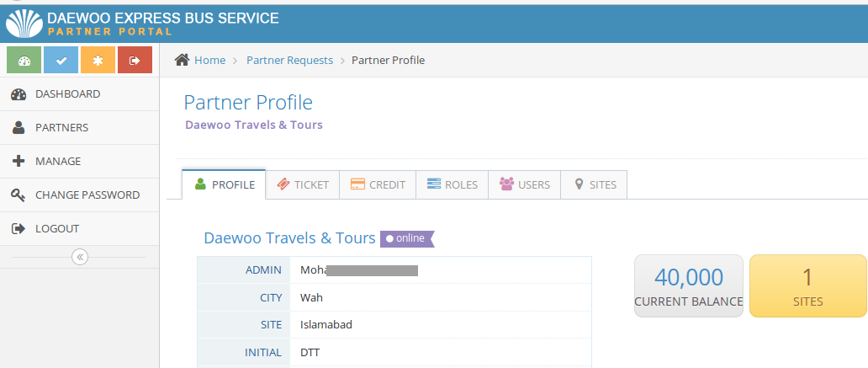Click the blue checkmark shortcut button
The height and width of the screenshot is (368, 868).
tap(61, 61)
